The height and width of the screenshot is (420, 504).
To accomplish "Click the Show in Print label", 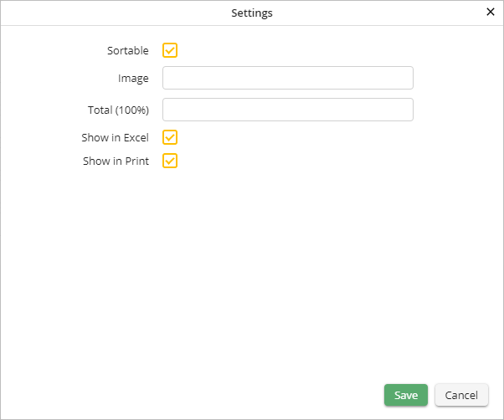I will point(116,161).
